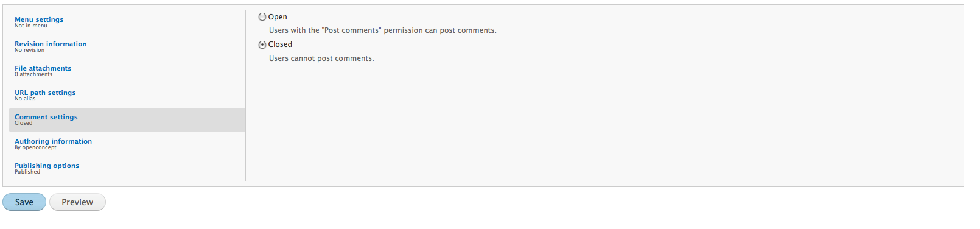Click the "No alias" summary text
Screen dimensions: 980x229
[25, 99]
